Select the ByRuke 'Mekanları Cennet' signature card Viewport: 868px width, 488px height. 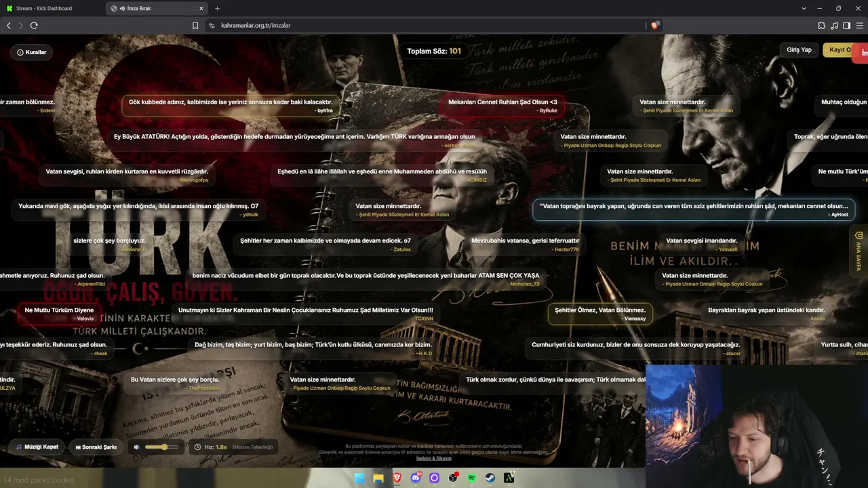tap(502, 106)
